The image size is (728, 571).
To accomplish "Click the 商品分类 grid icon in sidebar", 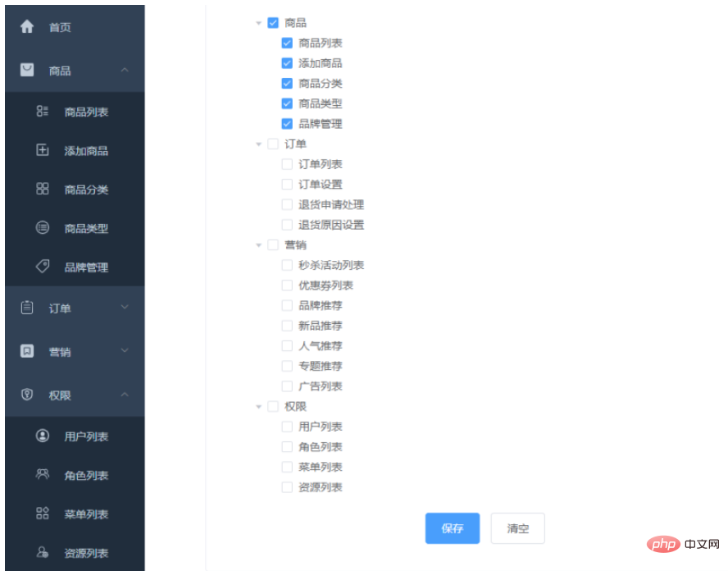I will pyautogui.click(x=43, y=189).
